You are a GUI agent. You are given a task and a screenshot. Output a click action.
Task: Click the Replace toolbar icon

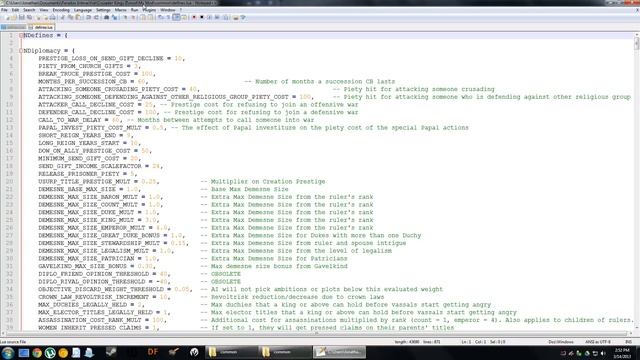click(x=115, y=18)
